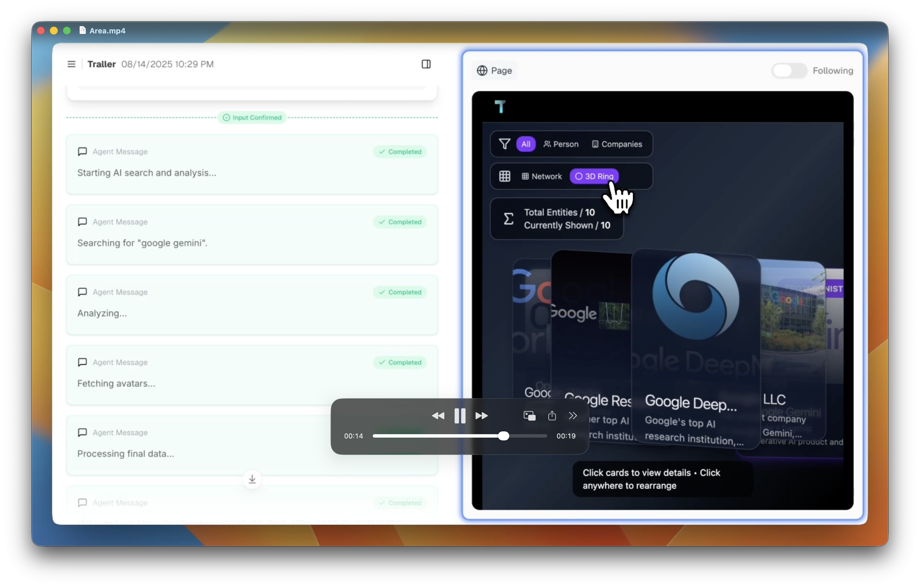
Task: Open the hamburger menu next to Traller
Action: 71,64
